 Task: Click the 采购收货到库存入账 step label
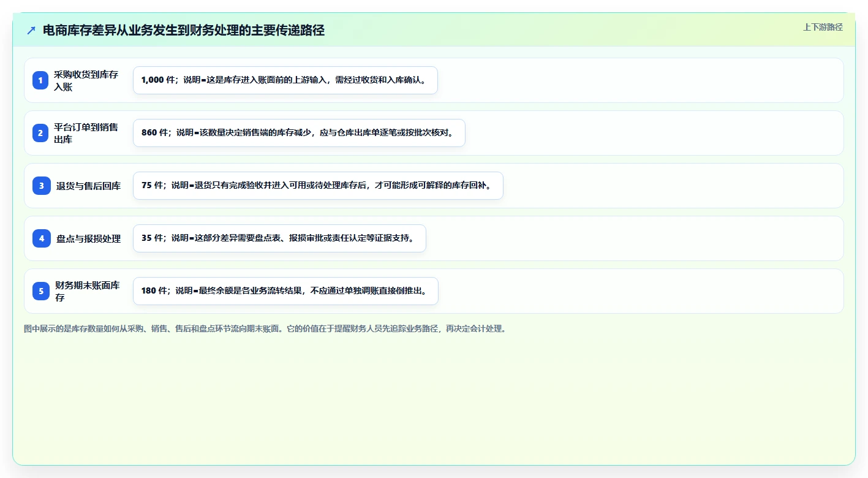[86, 80]
